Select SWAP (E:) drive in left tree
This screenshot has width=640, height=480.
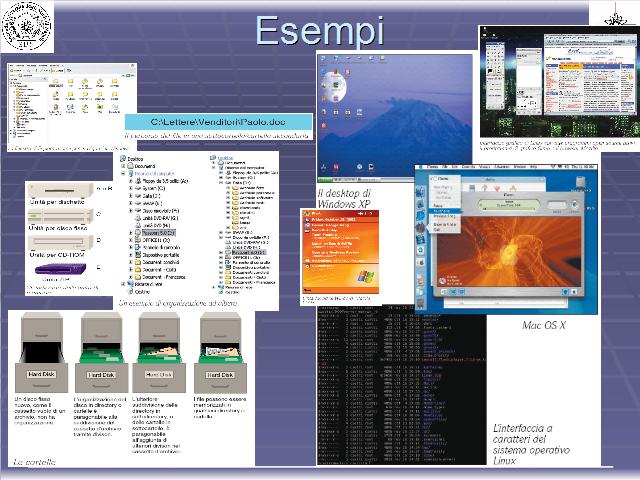click(x=152, y=203)
